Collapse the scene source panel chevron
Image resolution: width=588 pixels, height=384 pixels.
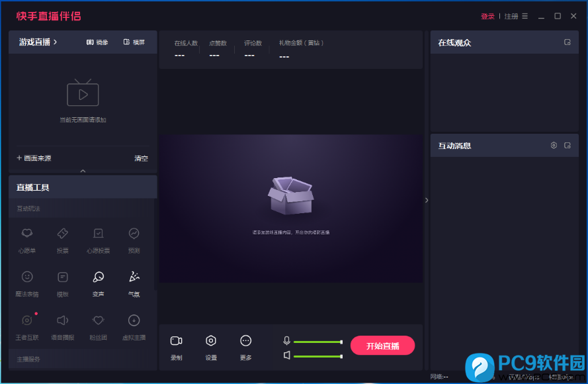pyautogui.click(x=83, y=171)
